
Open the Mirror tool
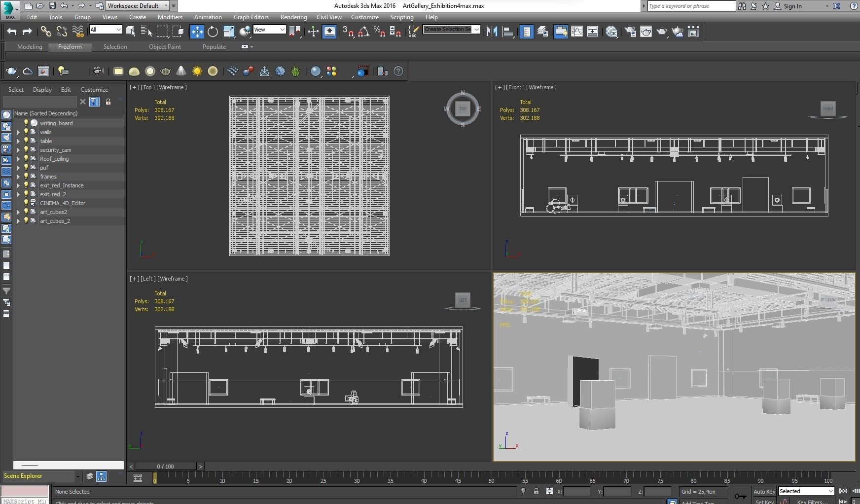[492, 32]
